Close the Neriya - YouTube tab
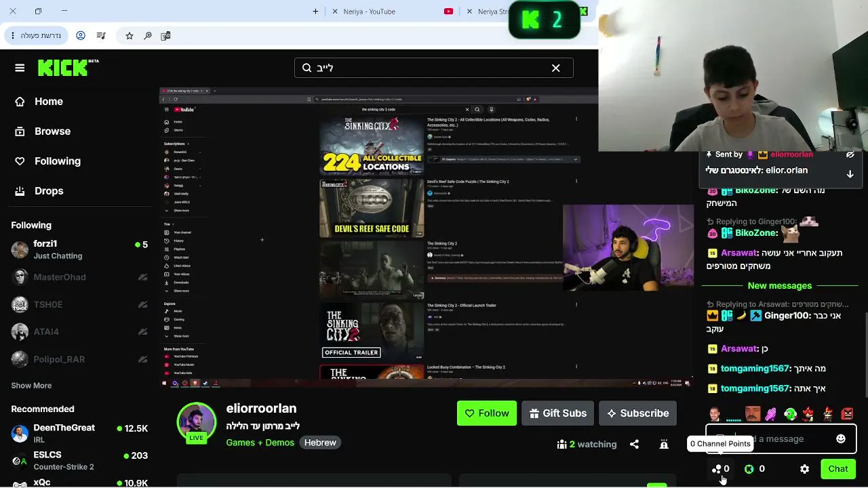 (x=335, y=12)
